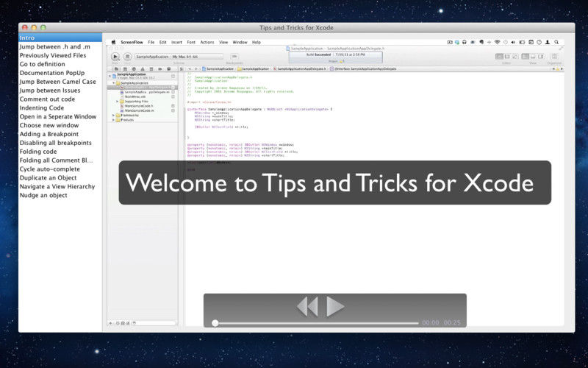
Task: Click the video progress slider track
Action: coord(317,323)
